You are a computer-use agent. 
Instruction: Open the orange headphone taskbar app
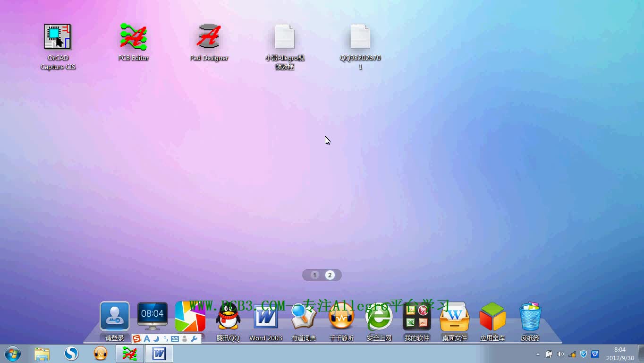[x=101, y=354]
